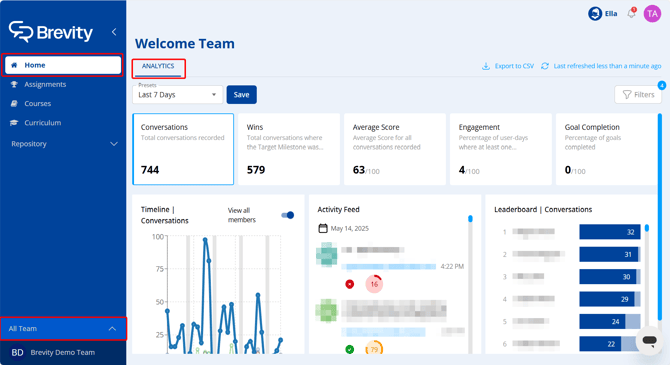Click the leaderboard bar showing 32

tap(610, 232)
